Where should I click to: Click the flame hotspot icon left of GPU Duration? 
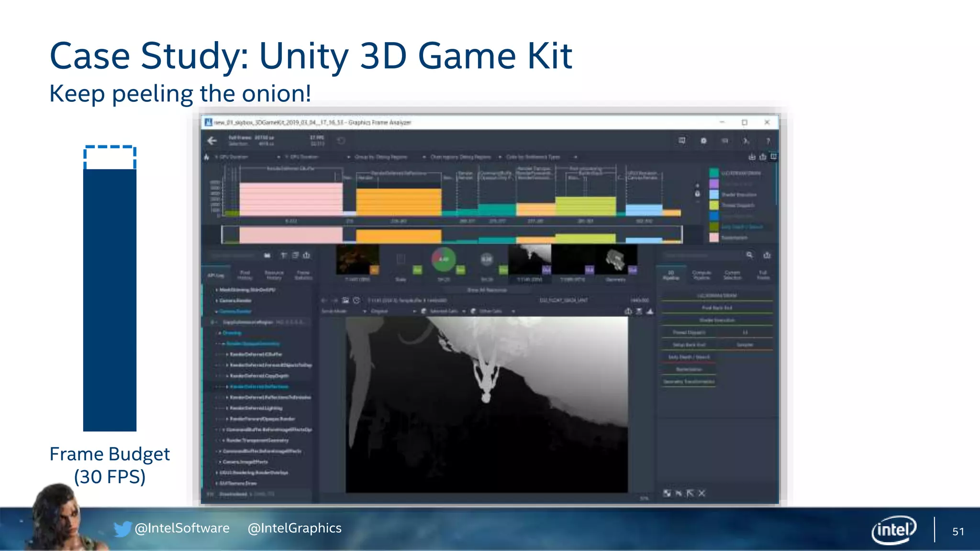[207, 157]
